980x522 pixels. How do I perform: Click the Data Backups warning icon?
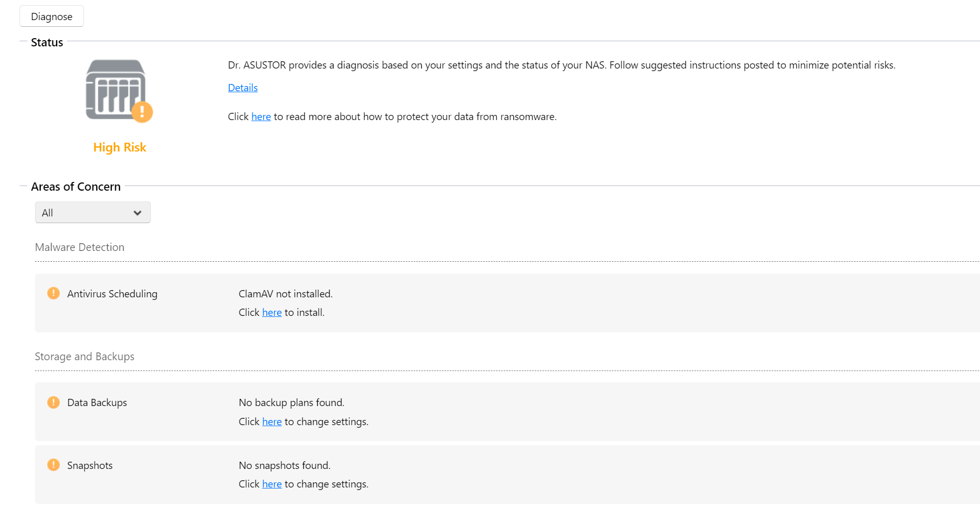(54, 402)
